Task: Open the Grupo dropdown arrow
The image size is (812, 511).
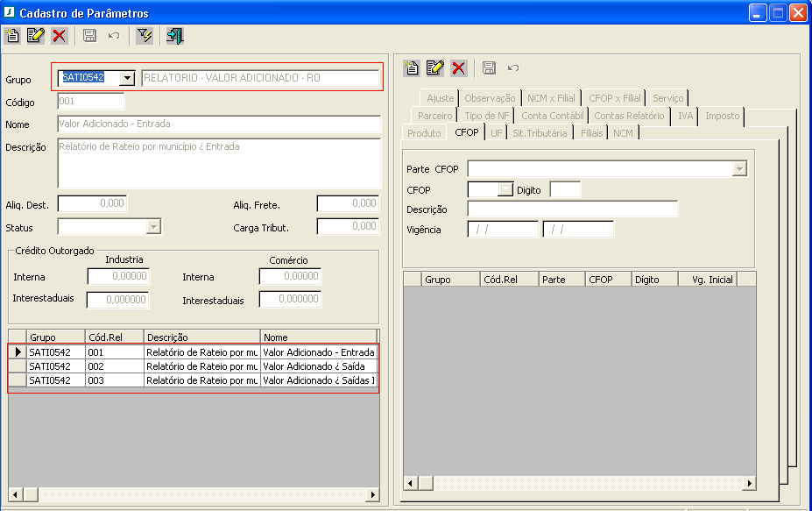Action: (128, 78)
